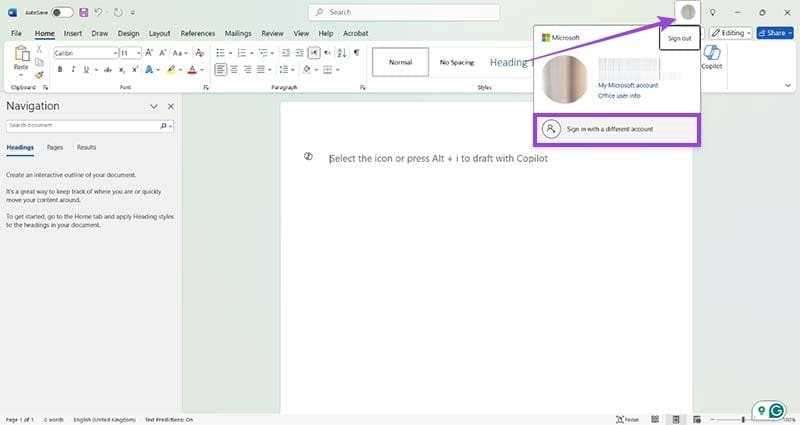This screenshot has height=425, width=800.
Task: Clear all formatting
Action: pos(199,53)
